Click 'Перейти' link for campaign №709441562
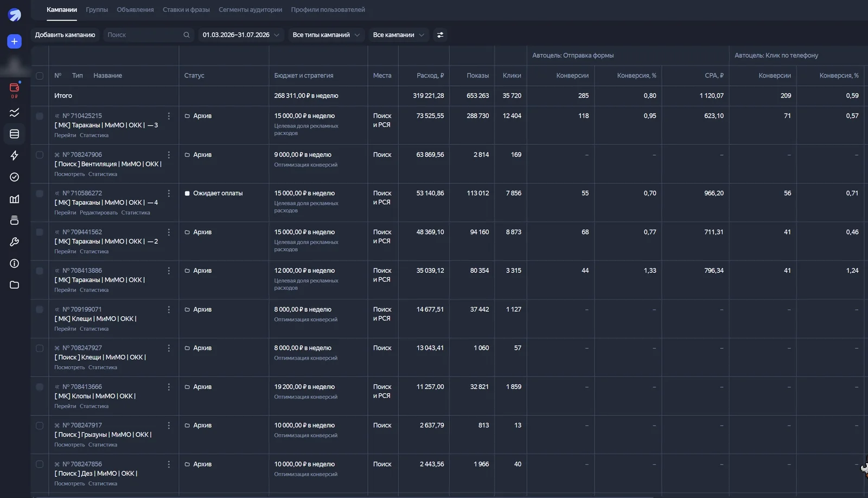The width and height of the screenshot is (868, 498). pyautogui.click(x=65, y=252)
